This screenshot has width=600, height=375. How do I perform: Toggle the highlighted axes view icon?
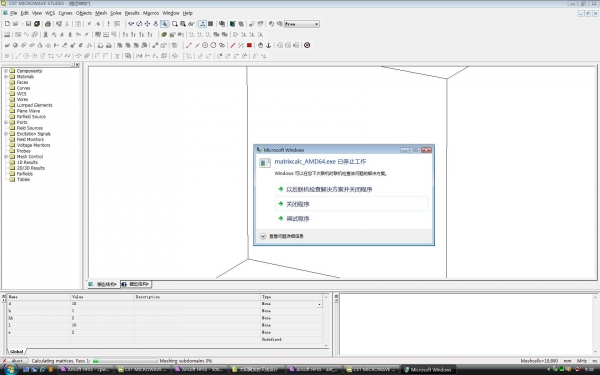(202, 24)
